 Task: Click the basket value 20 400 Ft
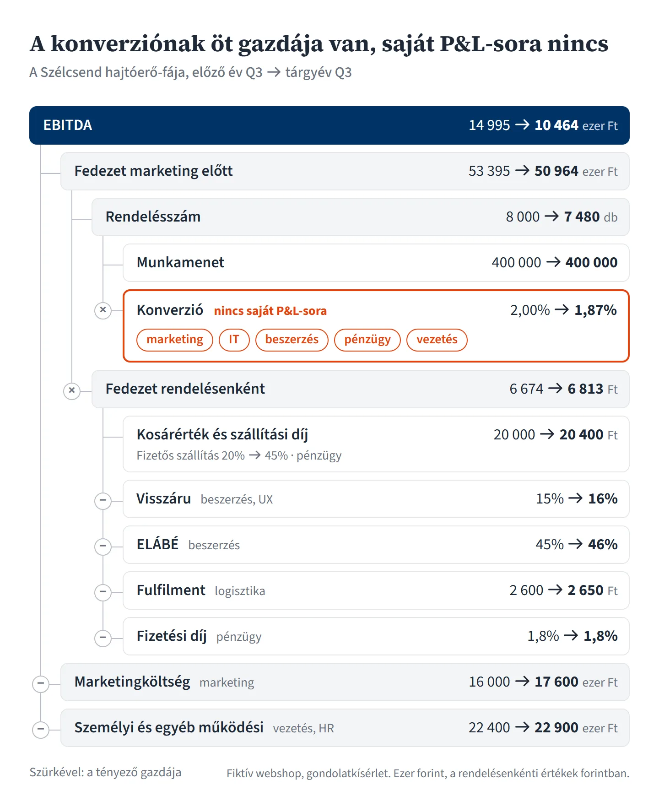coord(589,435)
